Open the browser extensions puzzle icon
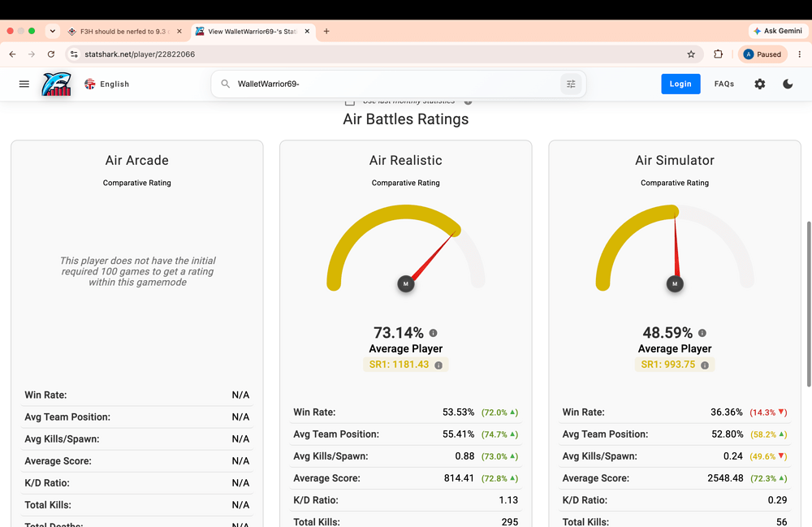This screenshot has height=527, width=812. pos(718,54)
